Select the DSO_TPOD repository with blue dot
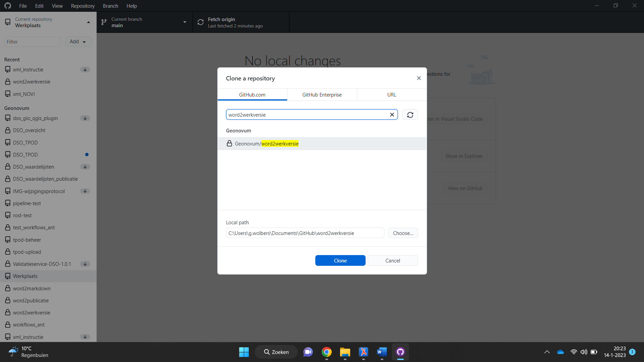The width and height of the screenshot is (644, 362). point(48,155)
